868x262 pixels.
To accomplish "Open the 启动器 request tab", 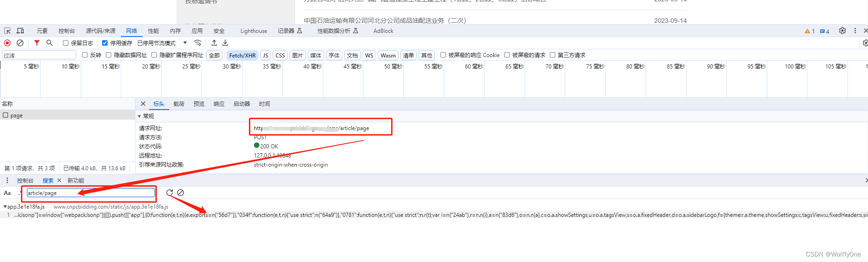I will click(242, 104).
